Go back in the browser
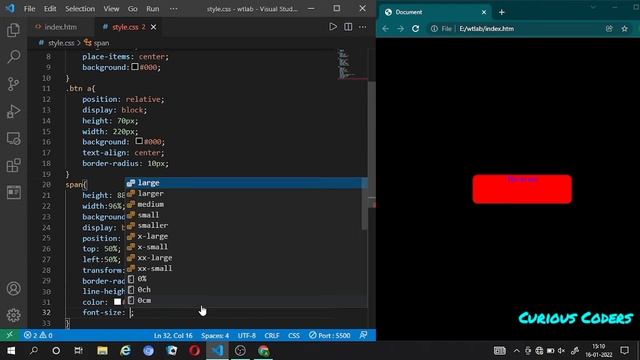This screenshot has height=360, width=640. (385, 29)
